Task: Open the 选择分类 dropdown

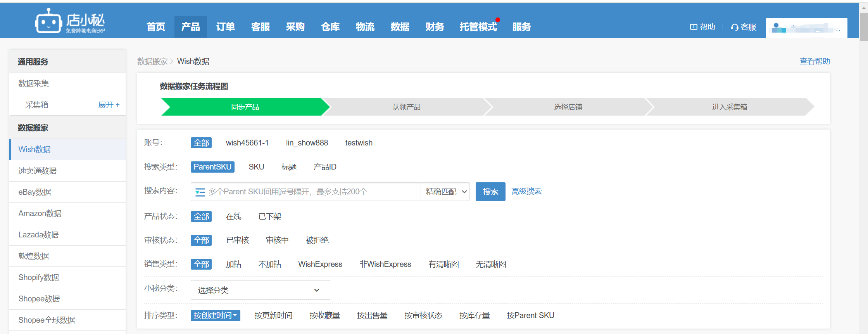Action: [260, 290]
